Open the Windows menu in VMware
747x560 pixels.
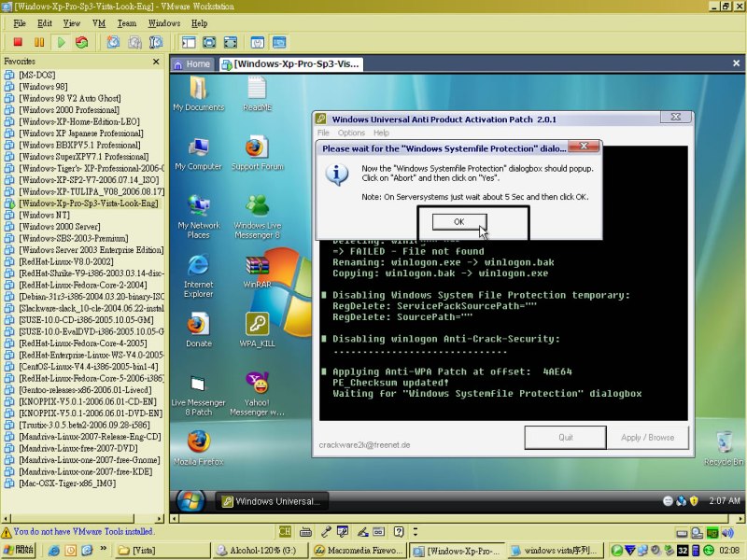[164, 23]
